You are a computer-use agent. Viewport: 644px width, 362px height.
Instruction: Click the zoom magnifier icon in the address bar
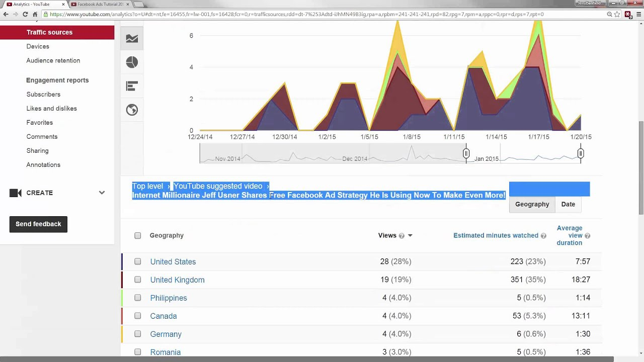click(609, 14)
